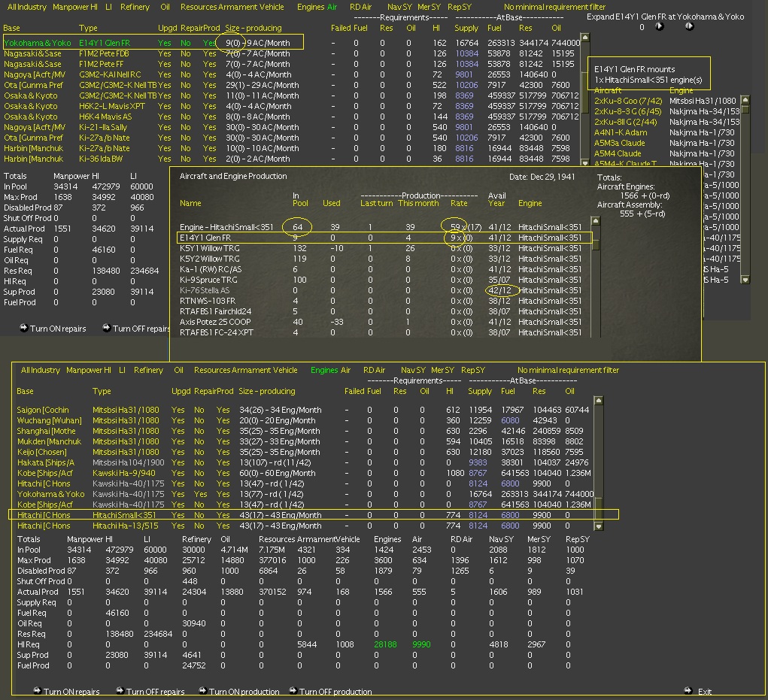
Task: Click the Turn ON production arrow
Action: tap(203, 691)
